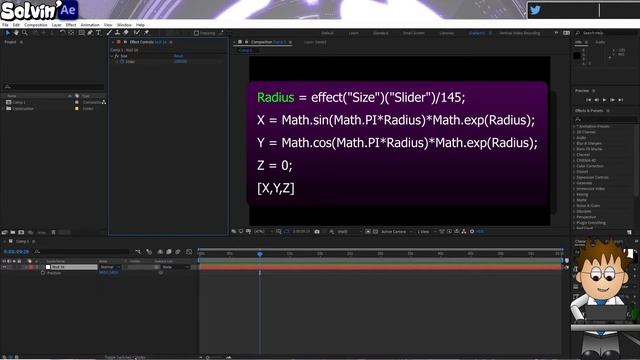
Task: Switch to the Audio panel tab
Action: pyautogui.click(x=600, y=42)
